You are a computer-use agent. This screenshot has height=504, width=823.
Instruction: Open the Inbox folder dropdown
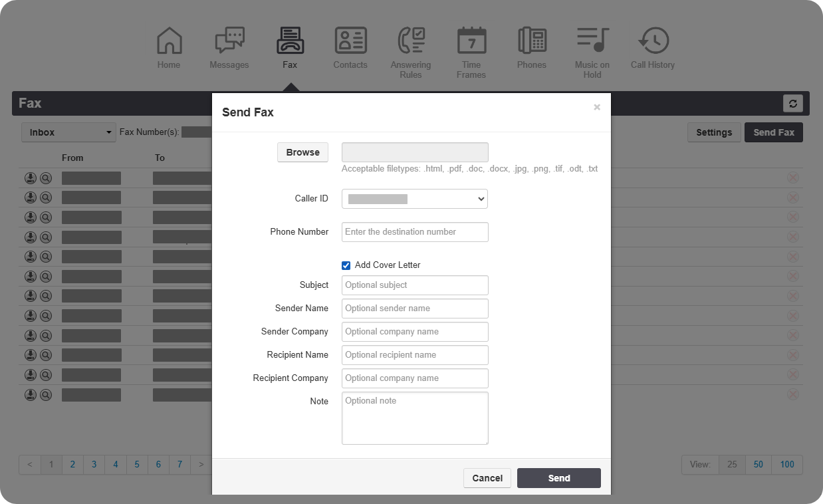pyautogui.click(x=68, y=132)
